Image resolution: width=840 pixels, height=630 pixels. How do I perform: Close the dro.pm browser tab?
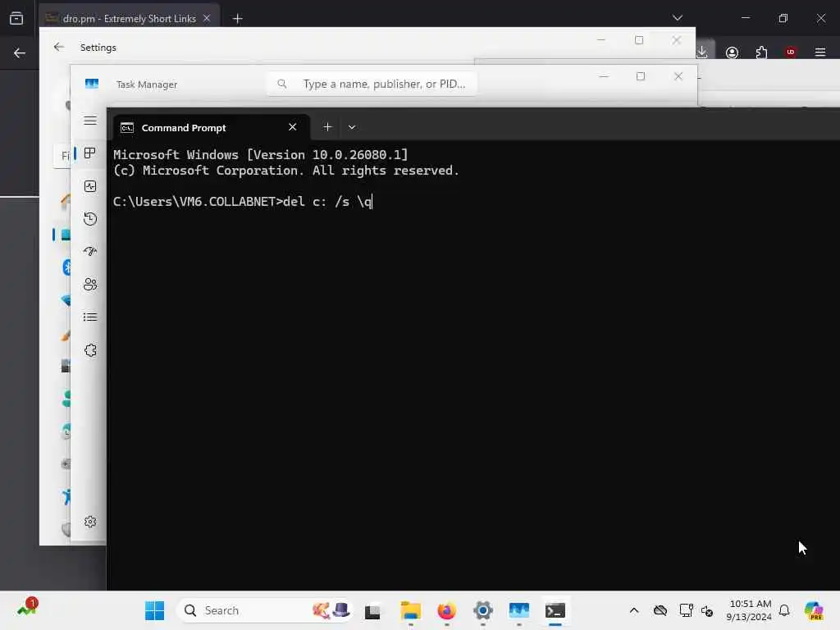(207, 18)
